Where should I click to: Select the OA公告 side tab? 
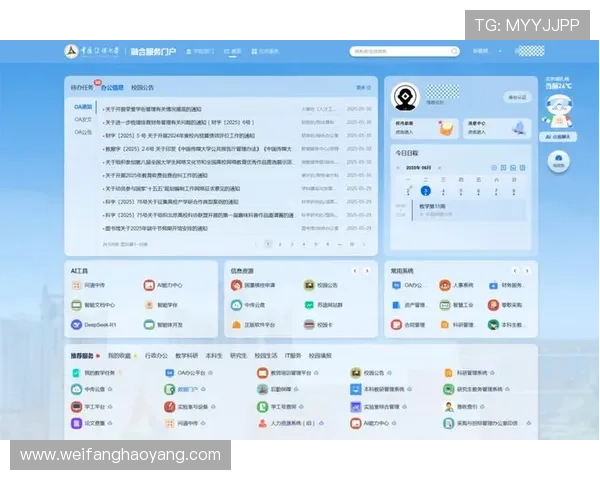click(83, 132)
